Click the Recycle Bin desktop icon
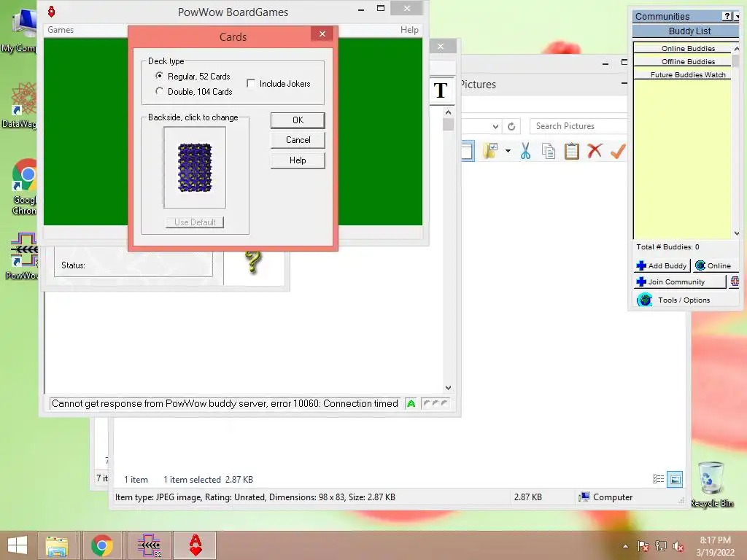This screenshot has width=747, height=560. [712, 484]
